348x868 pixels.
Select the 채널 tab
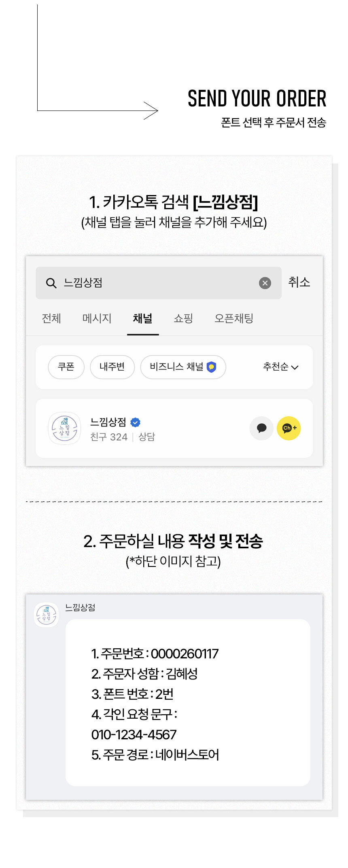point(142,318)
